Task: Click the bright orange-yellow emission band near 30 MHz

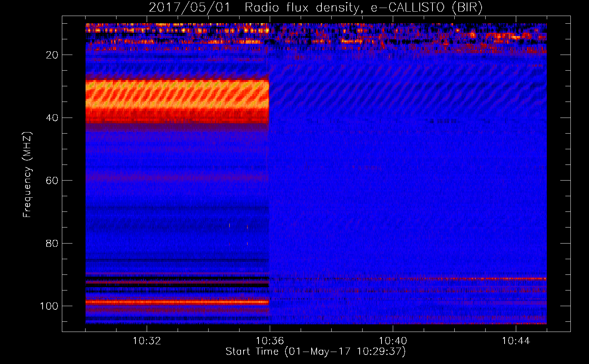Action: pyautogui.click(x=177, y=94)
